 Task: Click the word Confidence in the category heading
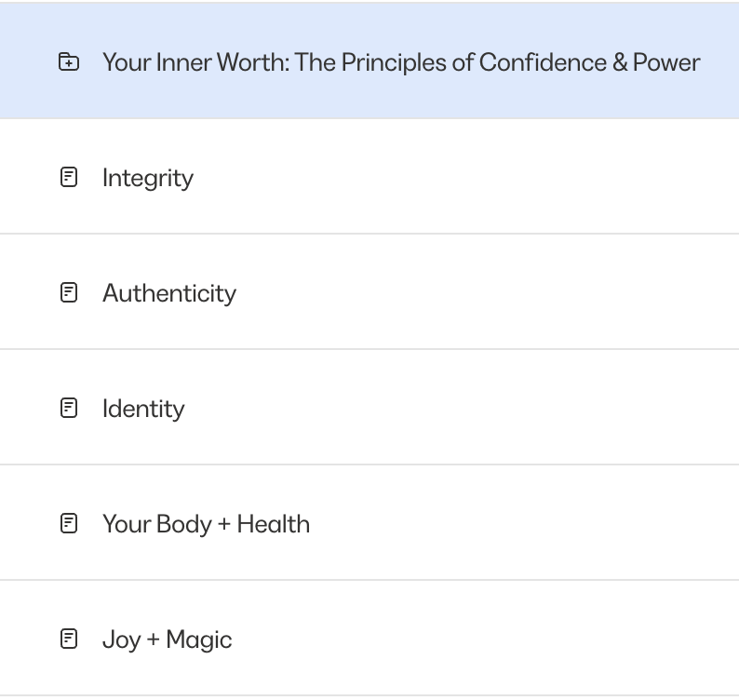(543, 62)
